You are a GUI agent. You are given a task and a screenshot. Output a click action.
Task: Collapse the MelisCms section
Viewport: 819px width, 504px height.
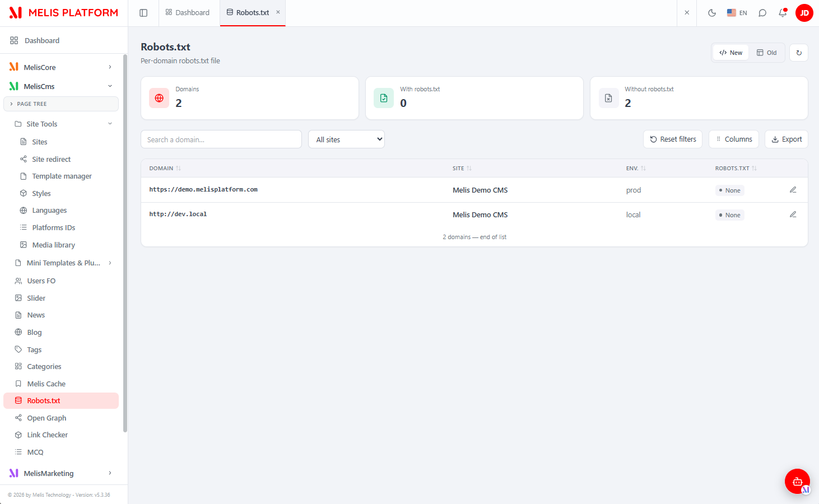coord(61,86)
